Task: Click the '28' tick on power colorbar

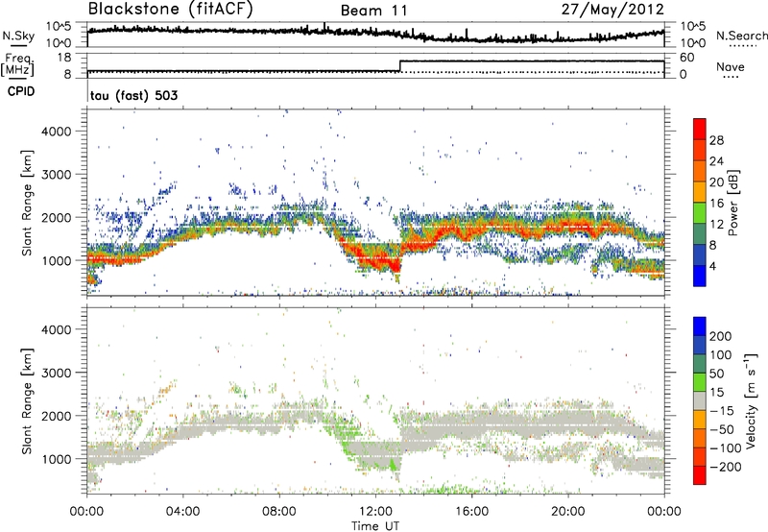Action: [x=716, y=140]
